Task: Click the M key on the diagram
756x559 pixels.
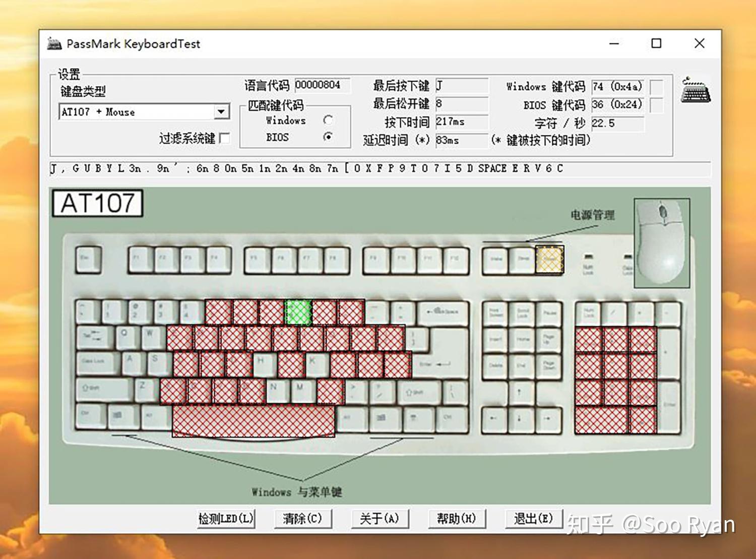Action: (303, 390)
